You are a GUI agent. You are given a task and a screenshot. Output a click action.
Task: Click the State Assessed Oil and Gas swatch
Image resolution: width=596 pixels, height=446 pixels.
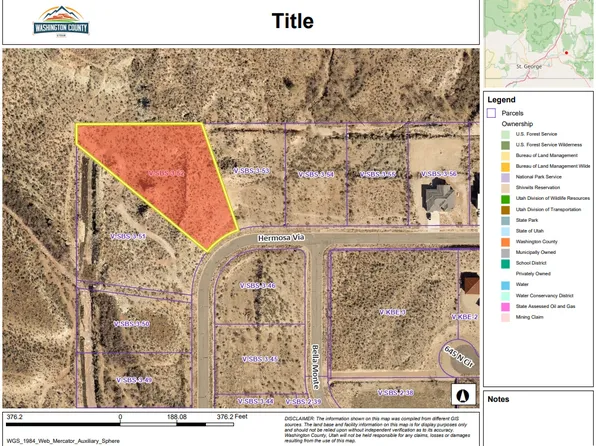pyautogui.click(x=506, y=306)
